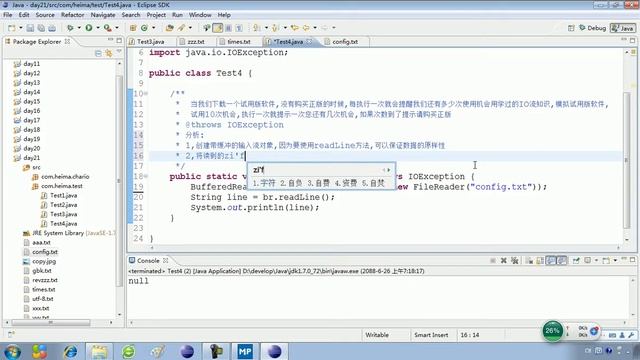
Task: Open the Project menu
Action: click(x=156, y=15)
